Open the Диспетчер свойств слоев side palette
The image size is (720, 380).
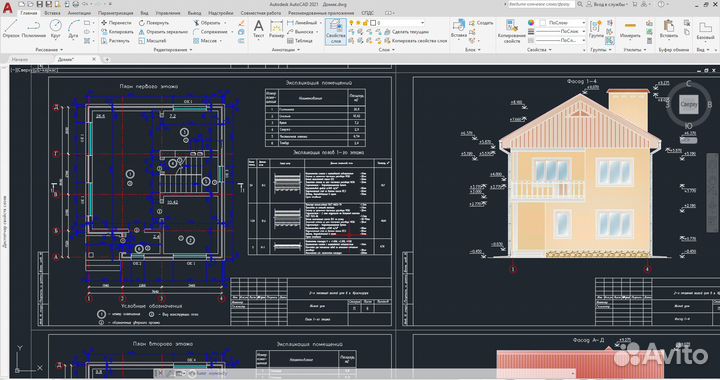pos(5,222)
